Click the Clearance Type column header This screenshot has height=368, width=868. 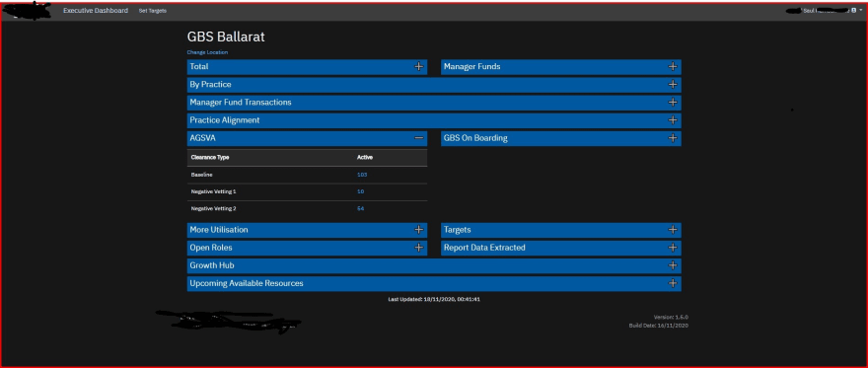(210, 158)
